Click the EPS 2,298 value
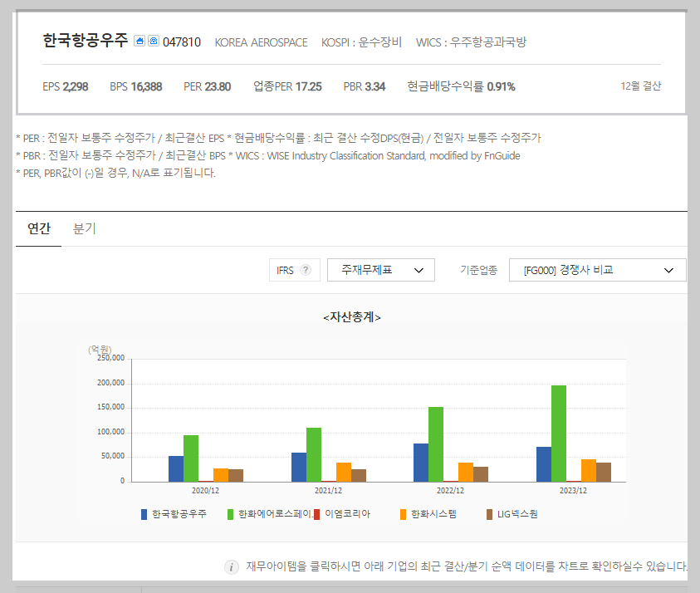The image size is (700, 593). coord(65,86)
